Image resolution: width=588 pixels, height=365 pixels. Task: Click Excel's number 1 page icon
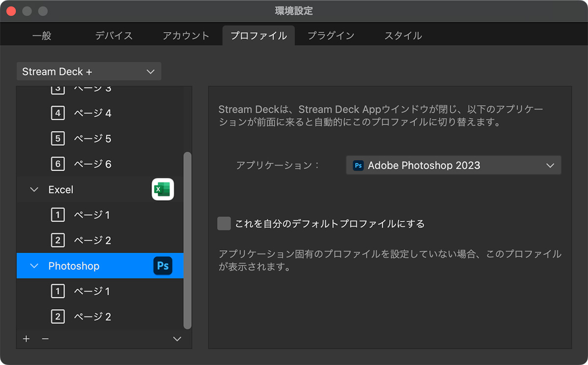(x=58, y=215)
